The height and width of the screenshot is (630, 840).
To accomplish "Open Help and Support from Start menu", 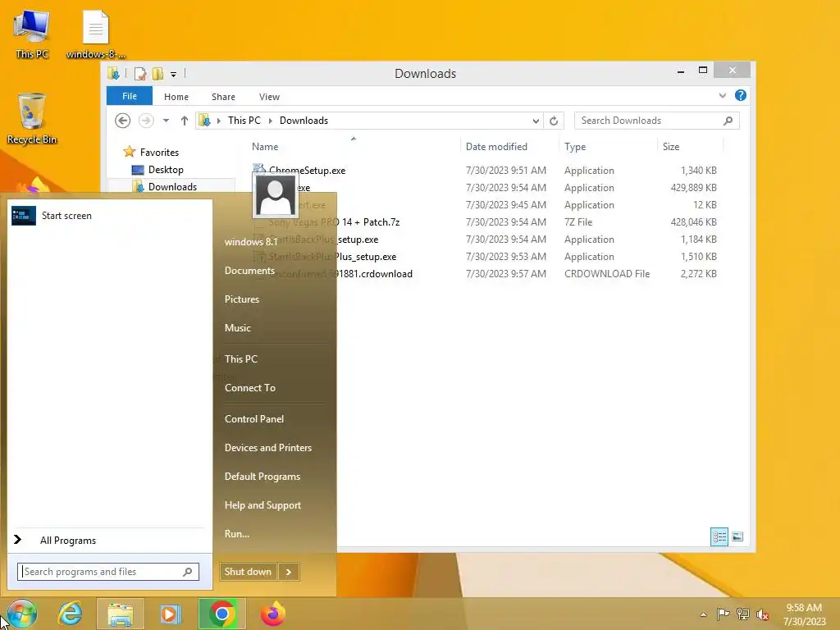I will coord(262,505).
